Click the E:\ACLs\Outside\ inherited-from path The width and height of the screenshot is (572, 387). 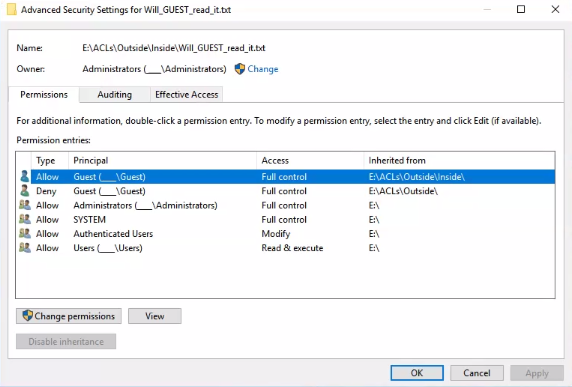pyautogui.click(x=403, y=191)
